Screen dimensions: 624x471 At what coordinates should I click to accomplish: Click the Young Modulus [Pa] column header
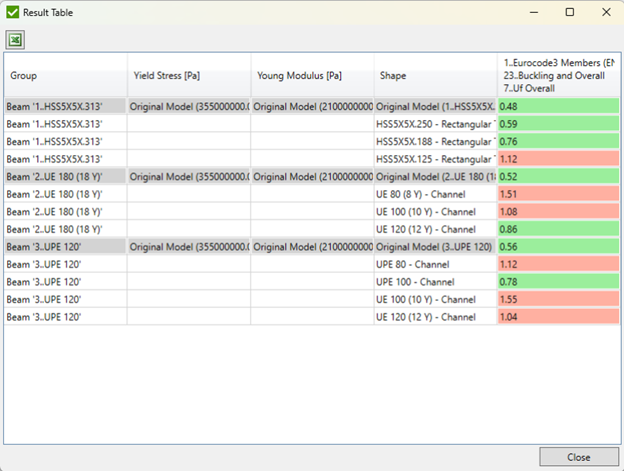[x=311, y=75]
